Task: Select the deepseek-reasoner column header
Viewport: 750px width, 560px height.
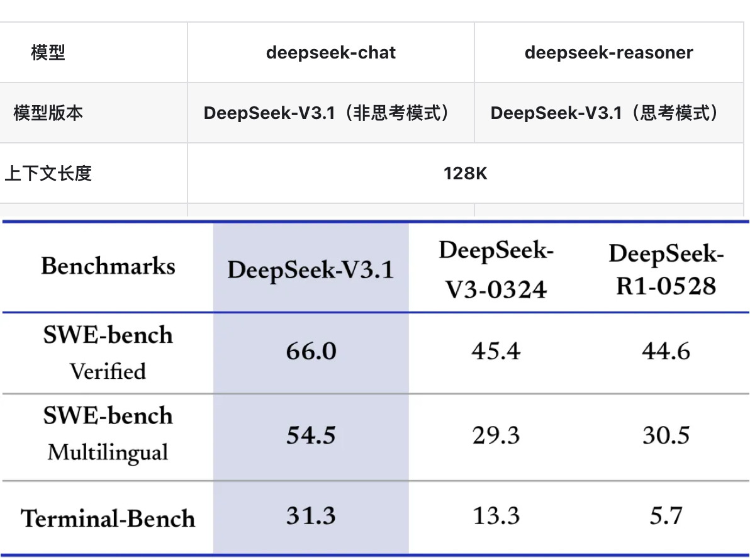Action: pos(609,52)
